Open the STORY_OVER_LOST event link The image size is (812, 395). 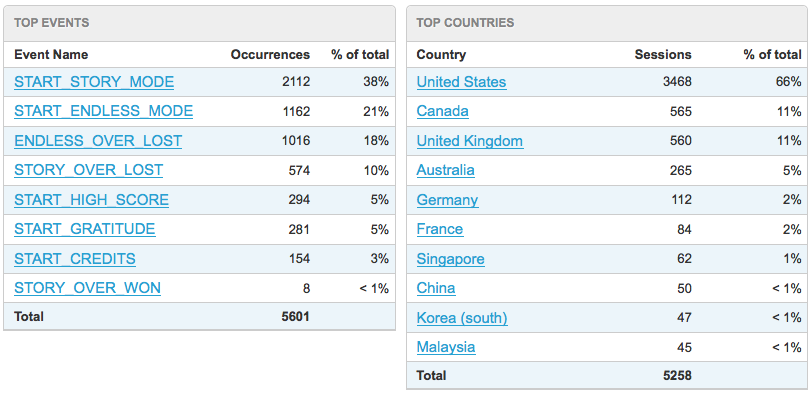(x=89, y=170)
